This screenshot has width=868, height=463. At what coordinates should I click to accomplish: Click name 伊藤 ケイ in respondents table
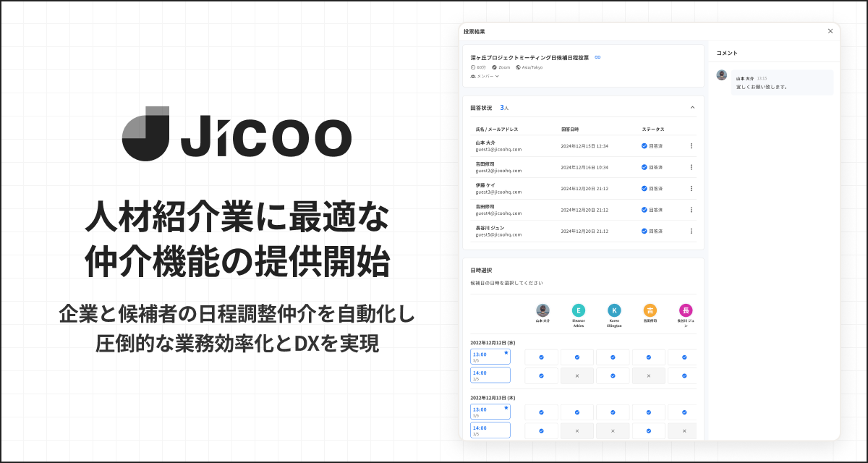[485, 185]
